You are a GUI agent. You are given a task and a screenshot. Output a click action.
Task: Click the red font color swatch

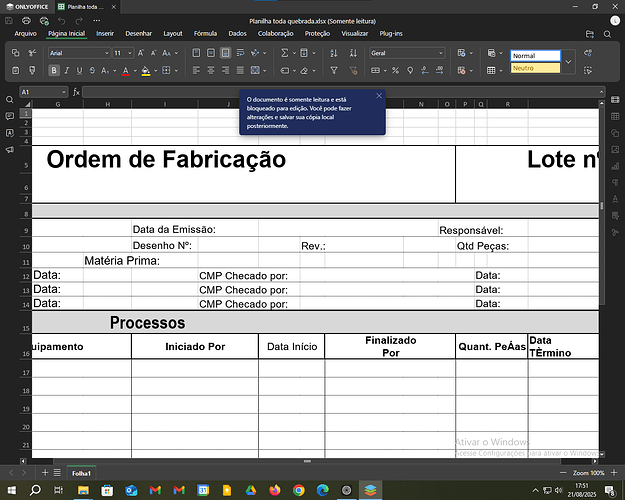[126, 71]
